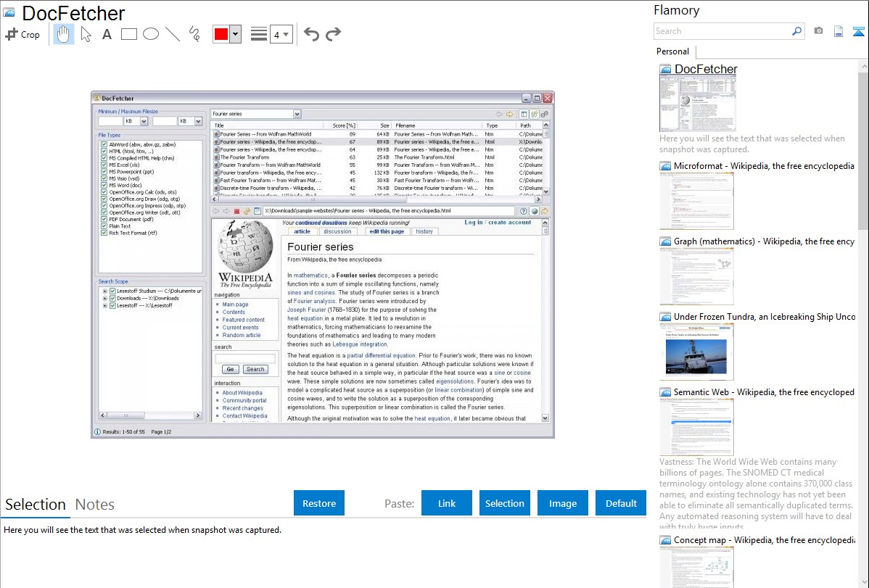Viewport: 869px width, 588px height.
Task: Toggle the Downloads search scope checkbox
Action: 112,298
